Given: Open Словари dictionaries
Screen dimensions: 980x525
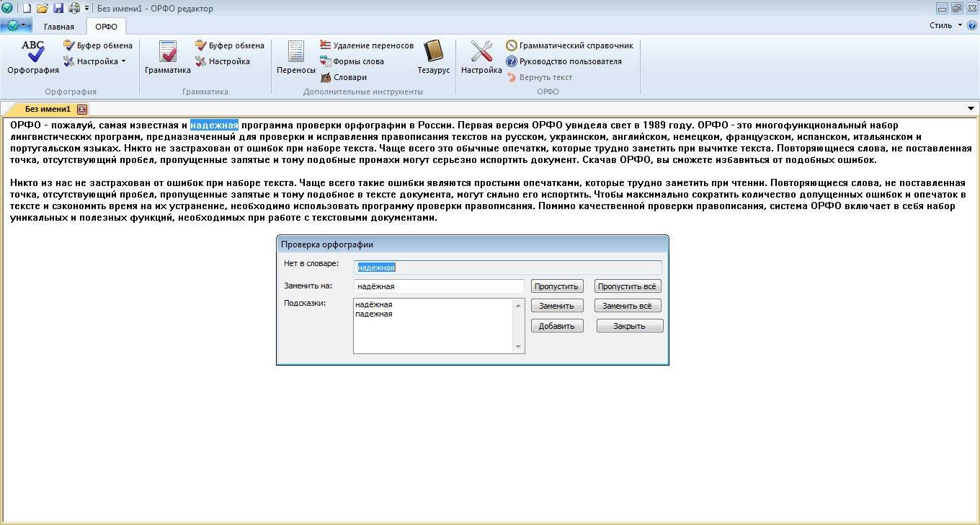Looking at the screenshot, I should tap(343, 77).
